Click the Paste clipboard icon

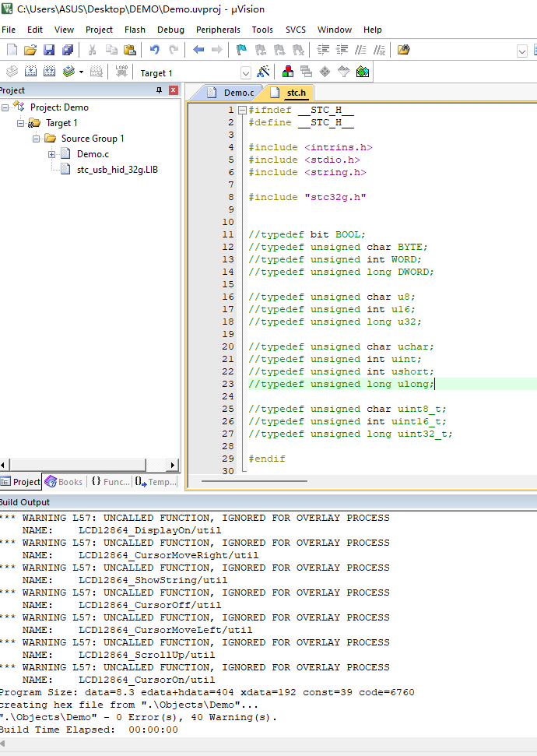tap(130, 50)
